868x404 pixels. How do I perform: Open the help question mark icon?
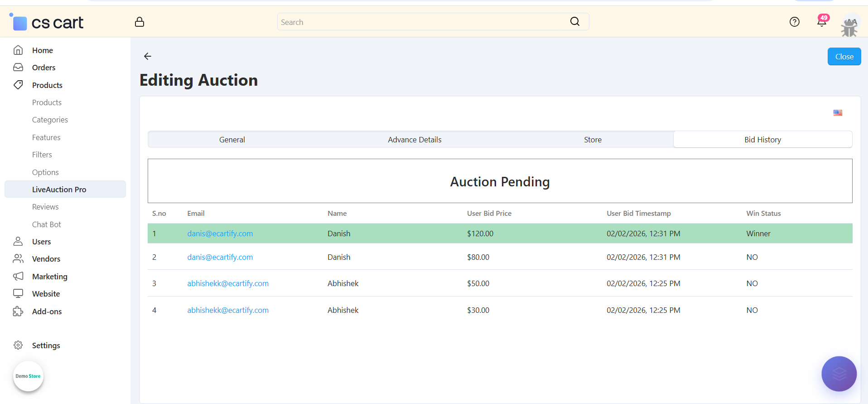(x=794, y=22)
